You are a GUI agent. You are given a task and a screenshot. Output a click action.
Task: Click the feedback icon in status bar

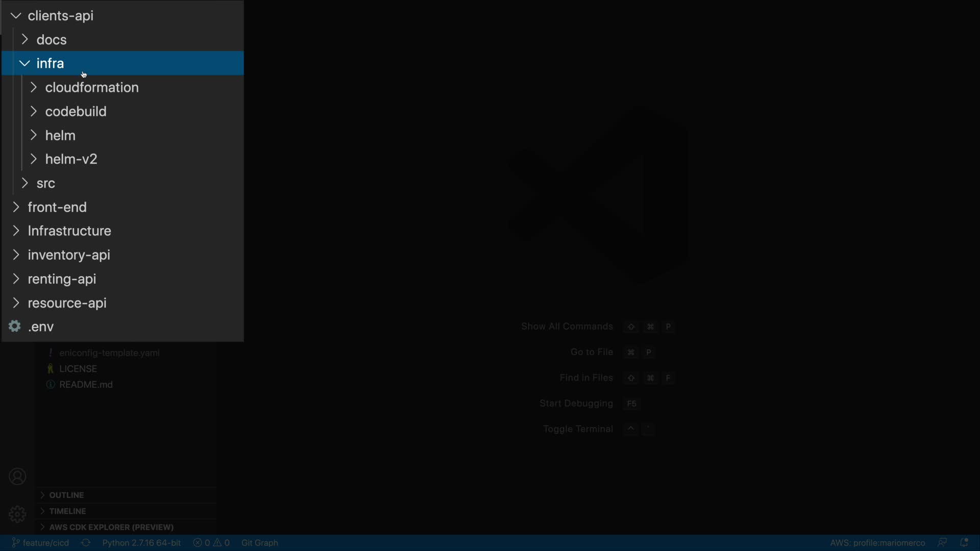(x=942, y=543)
